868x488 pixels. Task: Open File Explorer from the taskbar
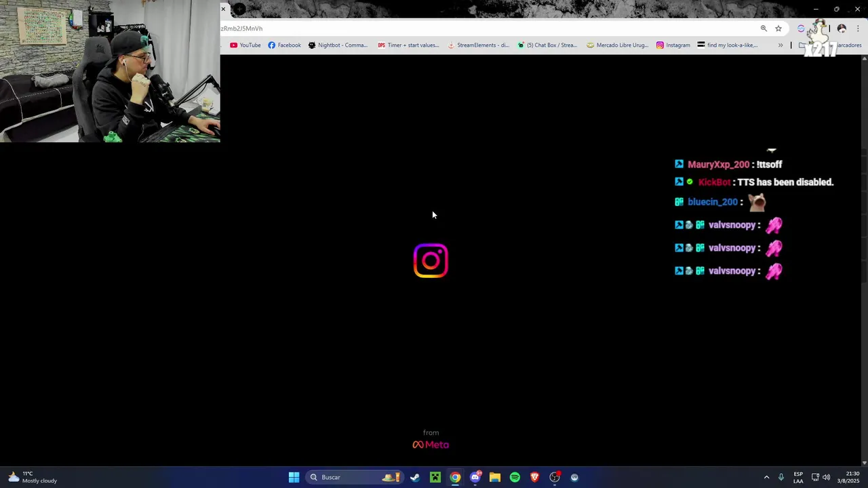coord(495,477)
